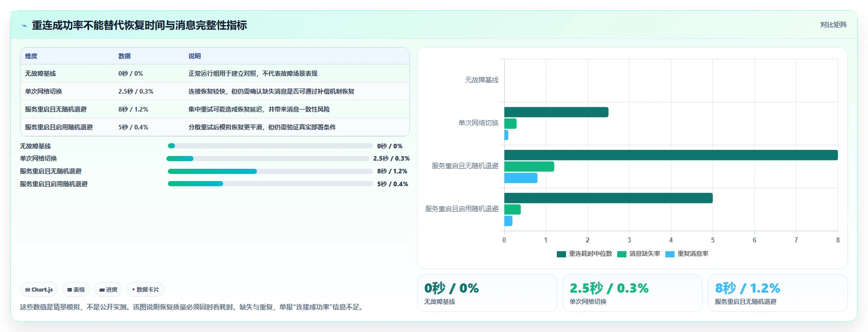This screenshot has height=332, width=868.
Task: Select the 无故障基线 row in the table
Action: [x=215, y=74]
